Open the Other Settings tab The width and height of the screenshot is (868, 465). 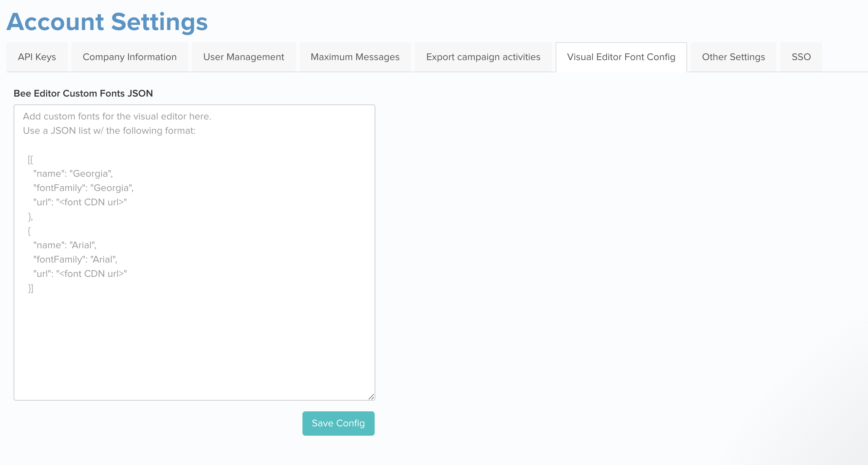click(x=734, y=57)
